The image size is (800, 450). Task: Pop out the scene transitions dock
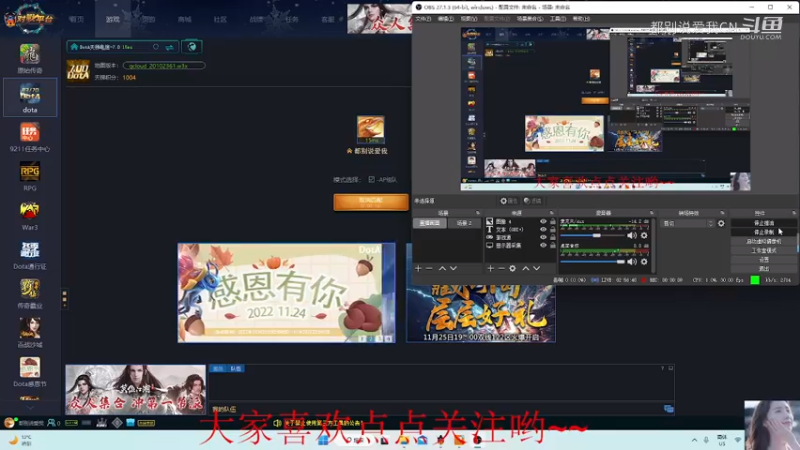tap(722, 213)
